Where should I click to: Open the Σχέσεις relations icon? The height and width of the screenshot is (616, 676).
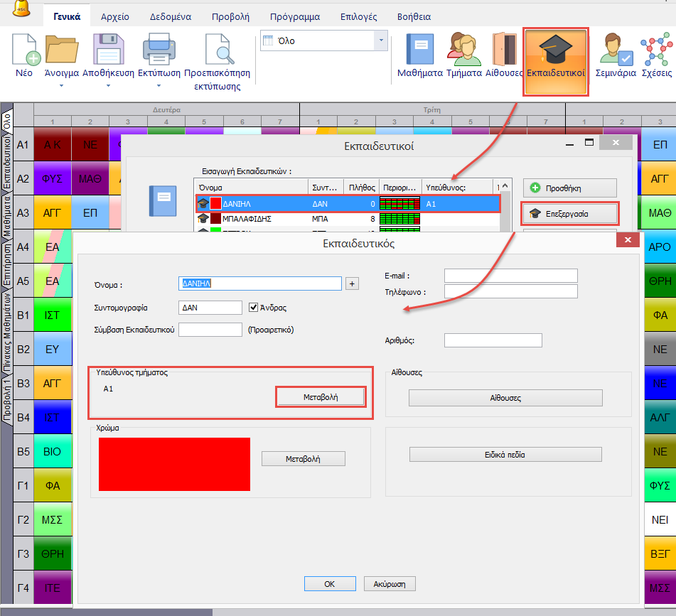656,50
